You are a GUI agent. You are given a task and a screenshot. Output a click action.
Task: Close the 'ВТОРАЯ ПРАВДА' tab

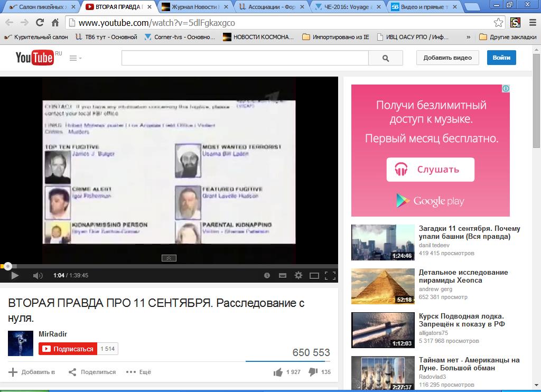[x=150, y=6]
